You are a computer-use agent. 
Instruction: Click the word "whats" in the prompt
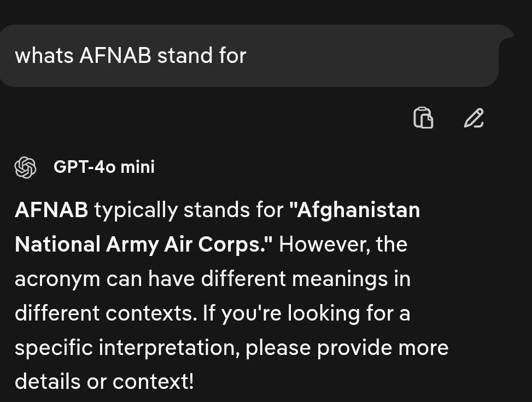click(44, 56)
